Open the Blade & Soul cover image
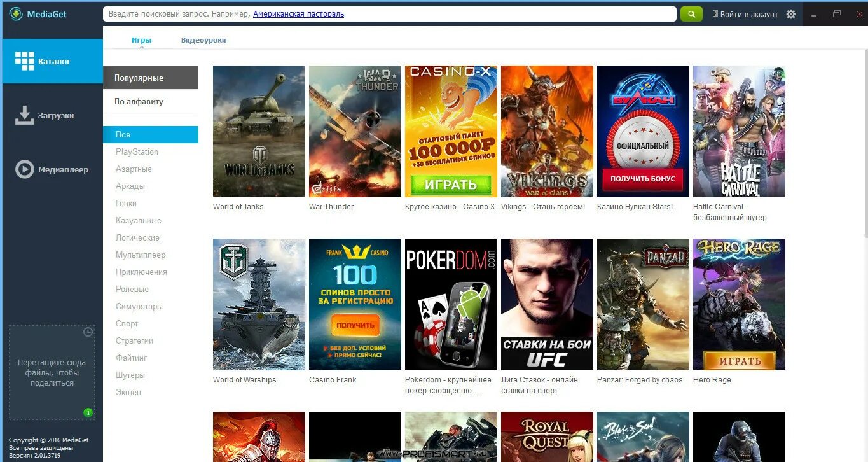The image size is (868, 462). tap(643, 437)
